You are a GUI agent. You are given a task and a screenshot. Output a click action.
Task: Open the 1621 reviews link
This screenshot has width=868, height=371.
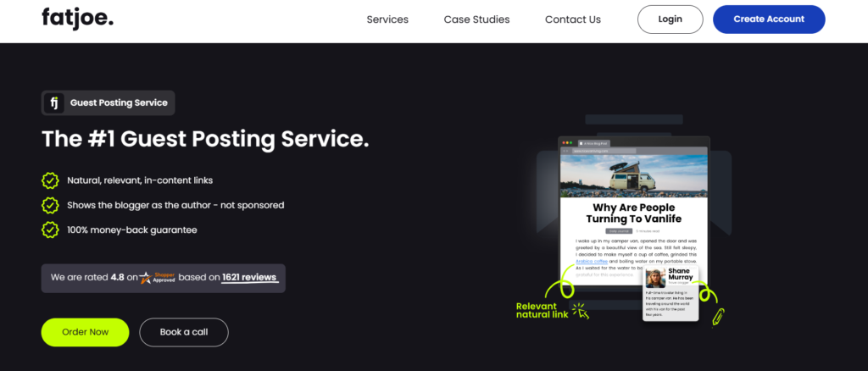[x=250, y=278]
